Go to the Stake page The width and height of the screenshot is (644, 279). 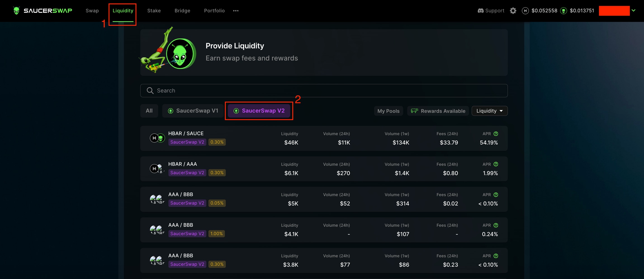154,11
